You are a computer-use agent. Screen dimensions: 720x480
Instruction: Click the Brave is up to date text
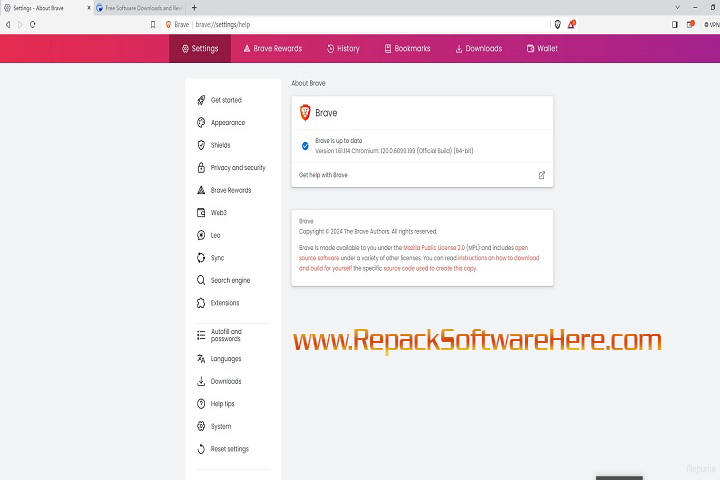(338, 141)
